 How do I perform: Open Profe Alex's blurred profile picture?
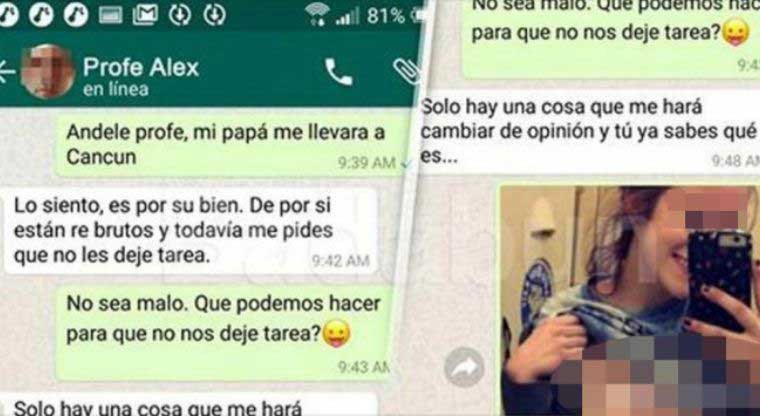pyautogui.click(x=47, y=72)
